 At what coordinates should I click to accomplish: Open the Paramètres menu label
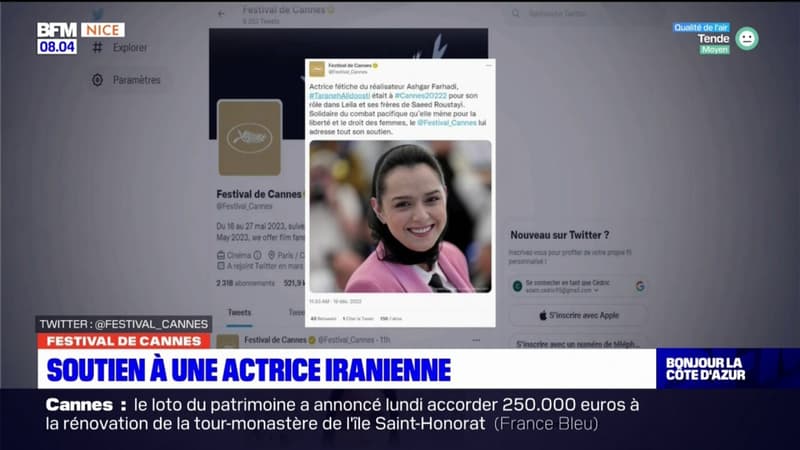[137, 80]
